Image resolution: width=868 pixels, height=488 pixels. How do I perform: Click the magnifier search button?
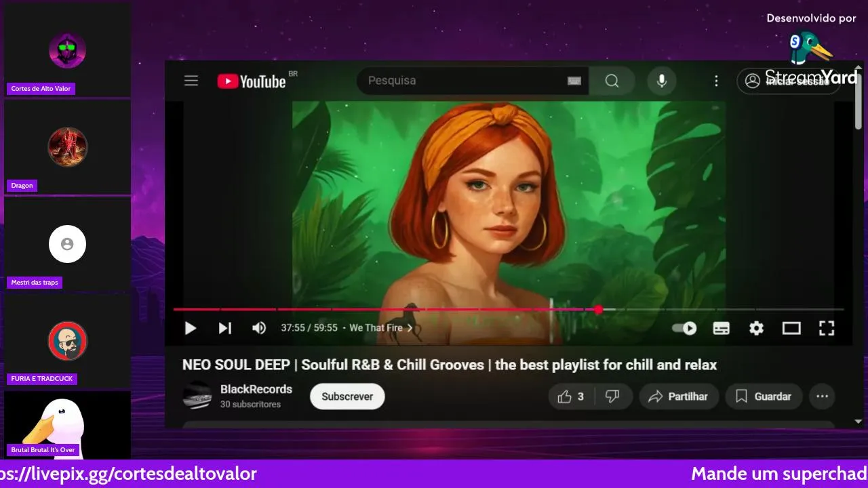tap(612, 81)
